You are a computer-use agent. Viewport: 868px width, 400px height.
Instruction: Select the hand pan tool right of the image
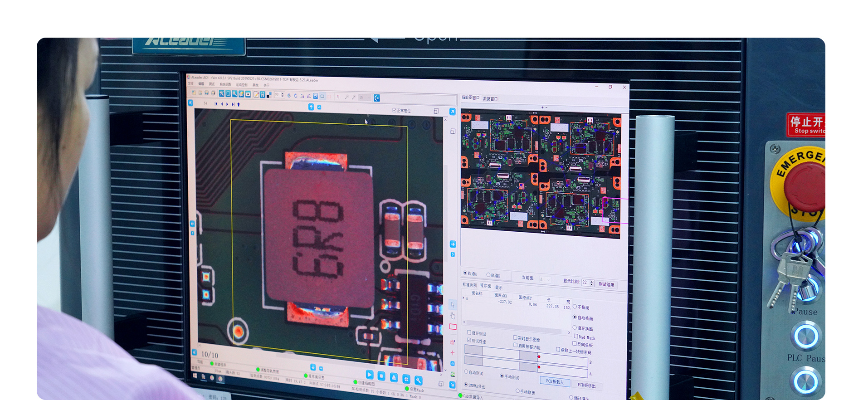click(453, 316)
